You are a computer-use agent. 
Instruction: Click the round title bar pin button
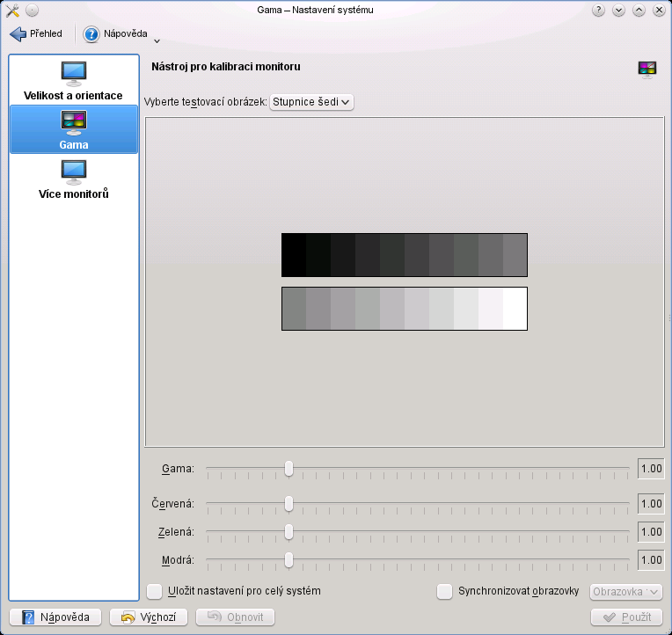pyautogui.click(x=33, y=10)
